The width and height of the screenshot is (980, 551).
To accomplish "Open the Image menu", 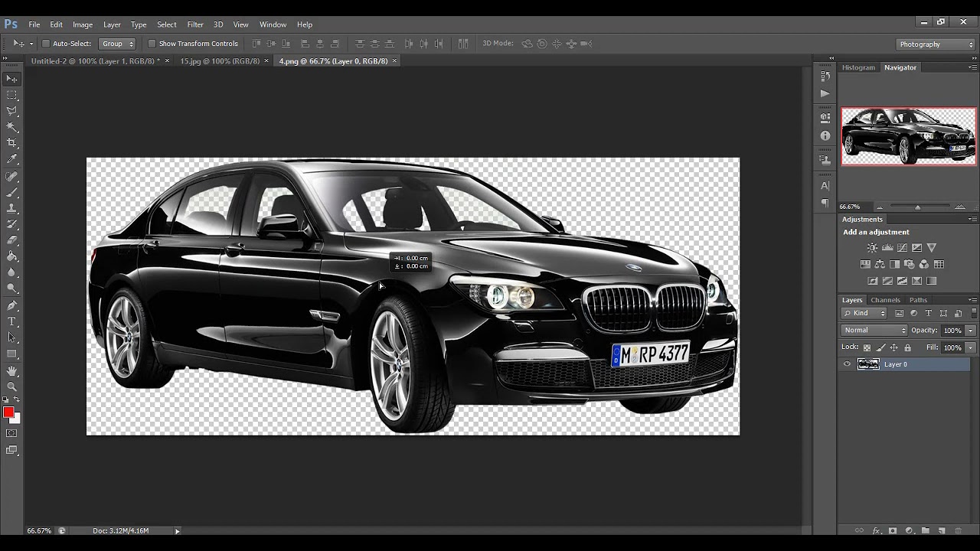I will click(x=83, y=24).
